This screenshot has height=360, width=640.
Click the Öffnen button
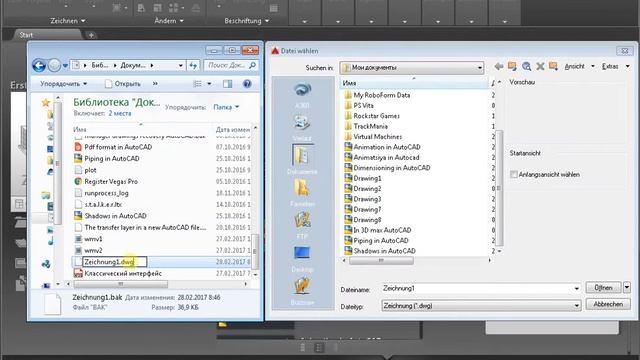click(x=603, y=287)
